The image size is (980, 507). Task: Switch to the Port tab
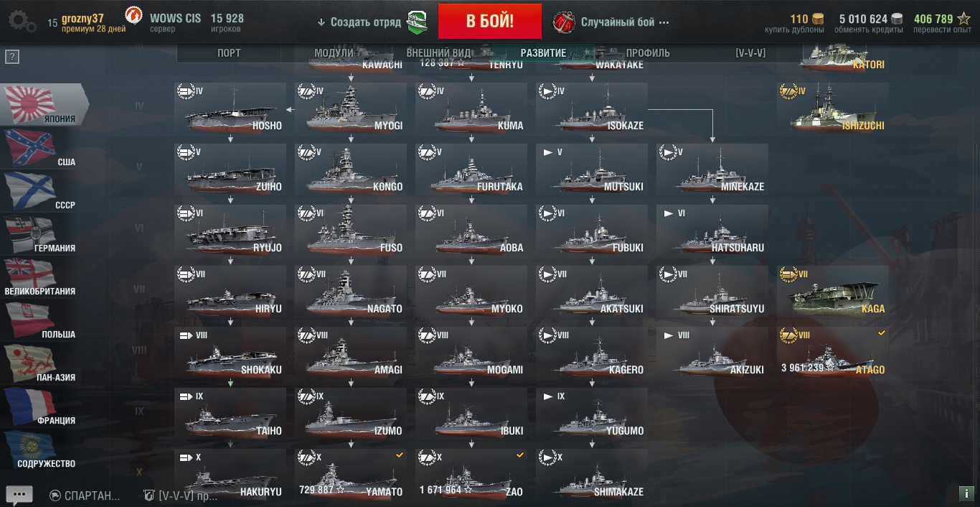coord(229,53)
